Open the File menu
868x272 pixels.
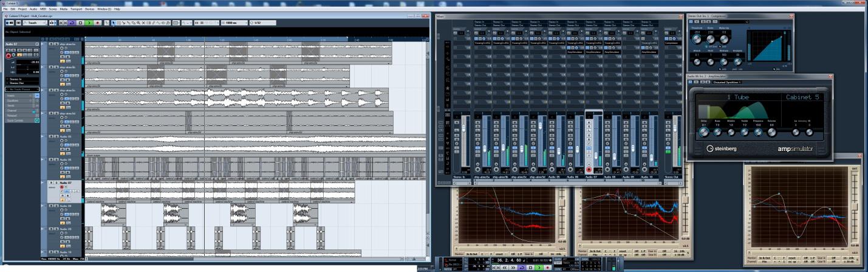pos(5,9)
